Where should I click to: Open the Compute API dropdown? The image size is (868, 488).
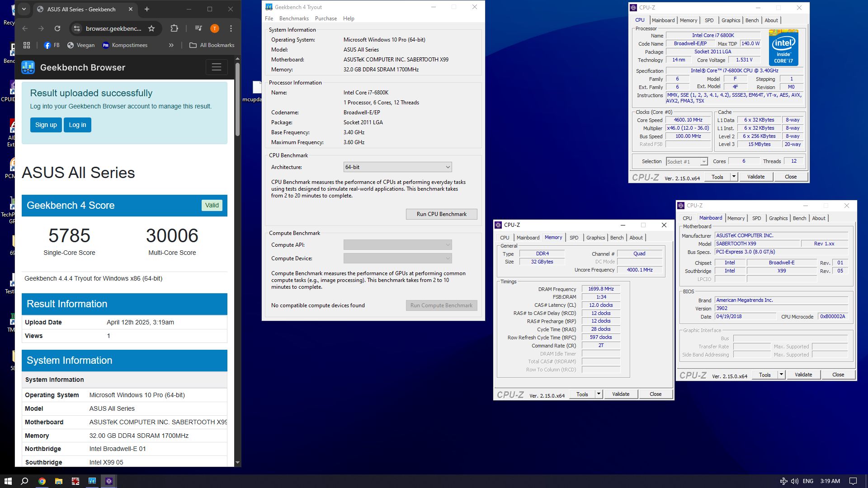(398, 245)
